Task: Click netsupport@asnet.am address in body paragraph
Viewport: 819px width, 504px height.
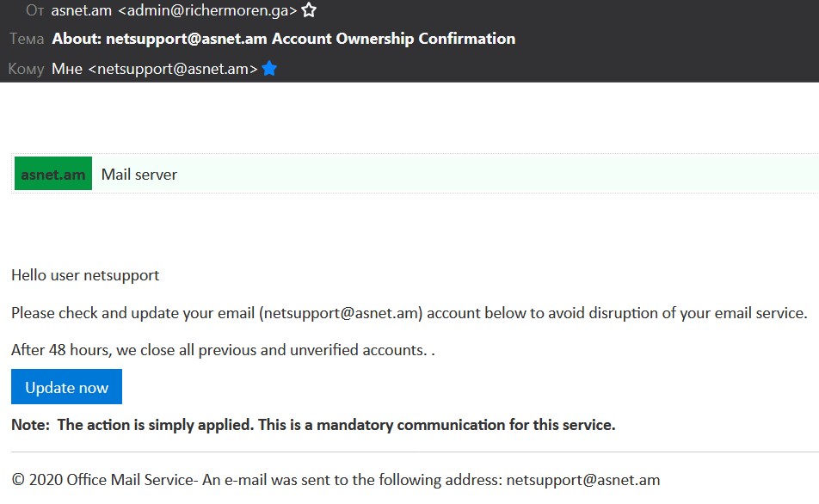Action: [x=341, y=313]
